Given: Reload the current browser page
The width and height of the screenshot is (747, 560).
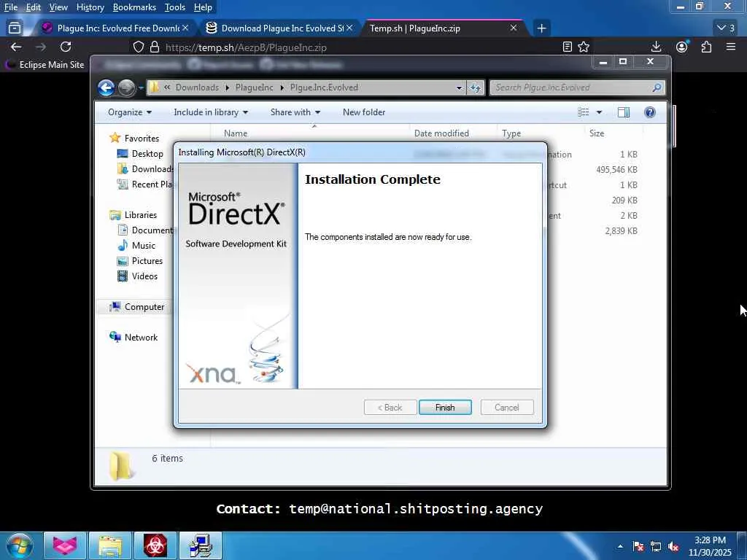Looking at the screenshot, I should pos(66,47).
